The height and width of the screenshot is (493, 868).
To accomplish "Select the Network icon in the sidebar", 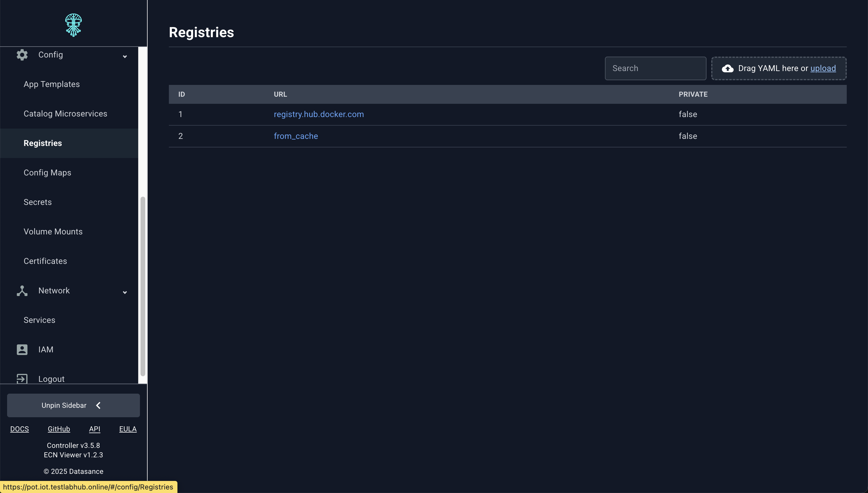I will click(22, 290).
